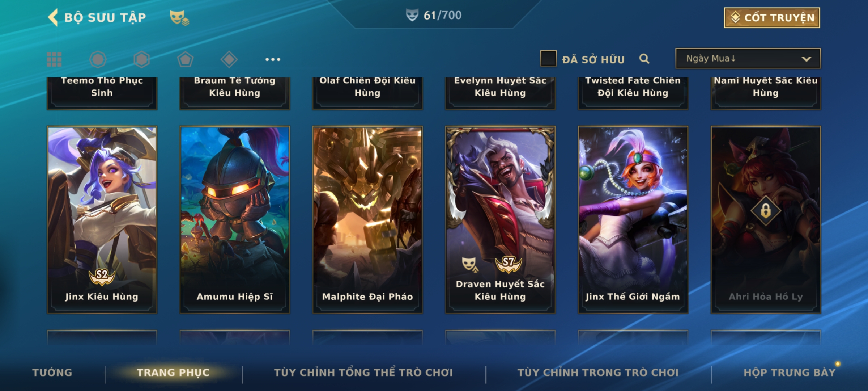Switch to the Tướng tab

click(x=52, y=373)
